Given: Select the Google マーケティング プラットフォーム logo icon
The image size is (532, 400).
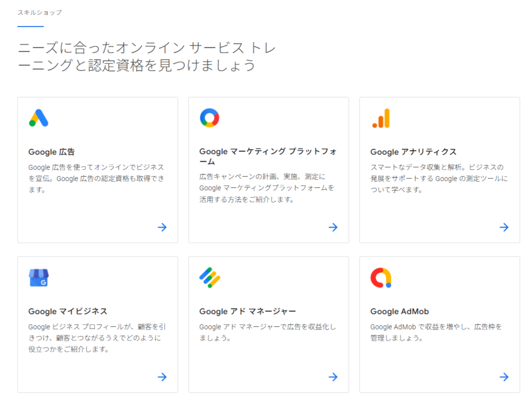Looking at the screenshot, I should pos(210,117).
